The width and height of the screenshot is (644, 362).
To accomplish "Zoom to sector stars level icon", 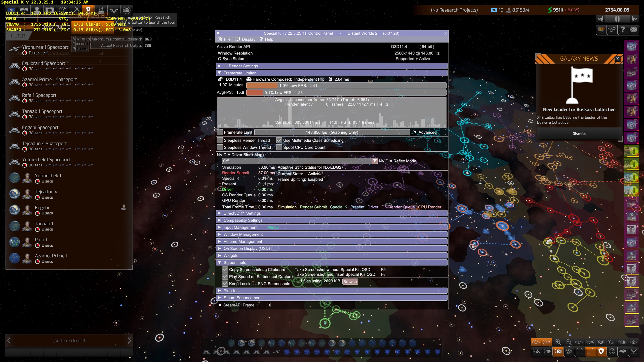I will (612, 342).
